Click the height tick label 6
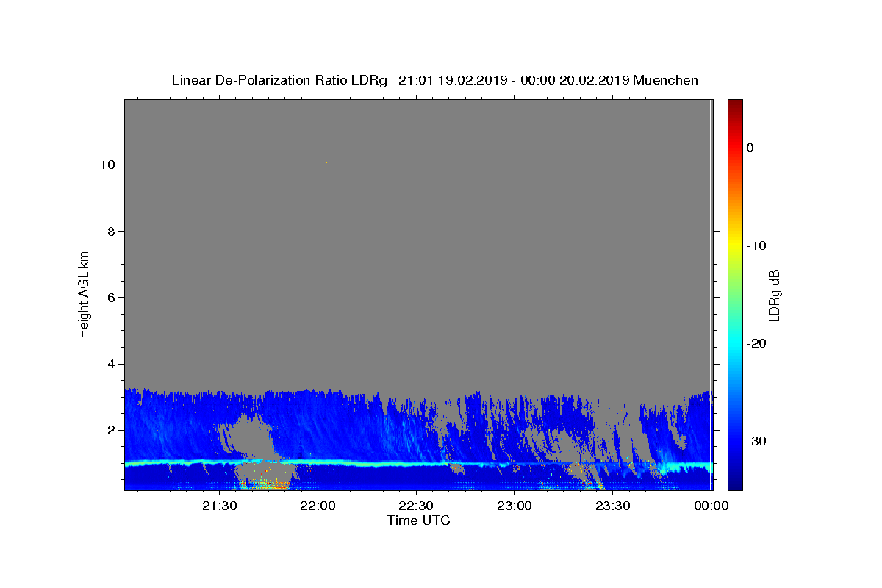 tap(112, 297)
